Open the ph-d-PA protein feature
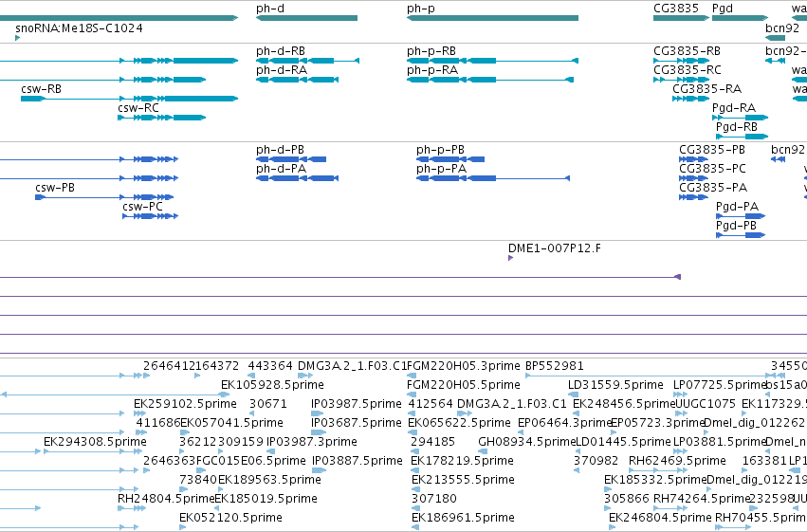 (297, 178)
